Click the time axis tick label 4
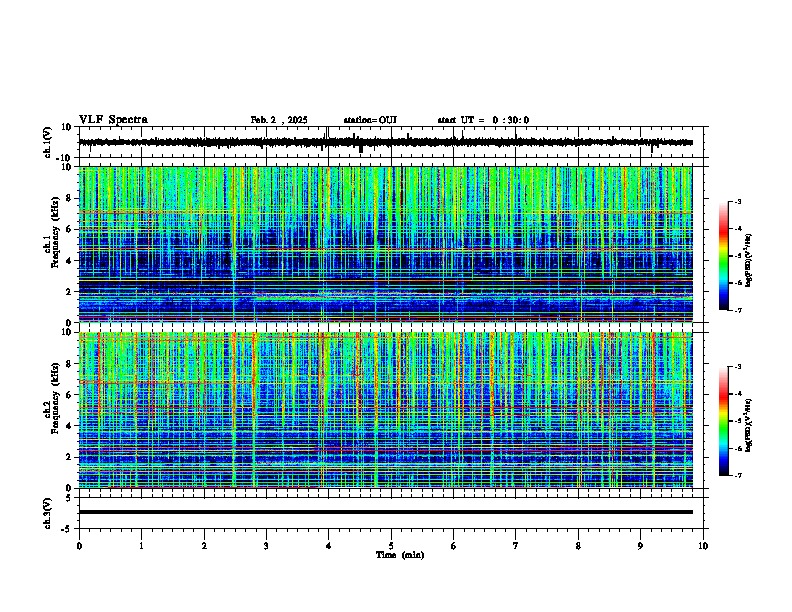Screen dimensions: 792x612 click(329, 546)
